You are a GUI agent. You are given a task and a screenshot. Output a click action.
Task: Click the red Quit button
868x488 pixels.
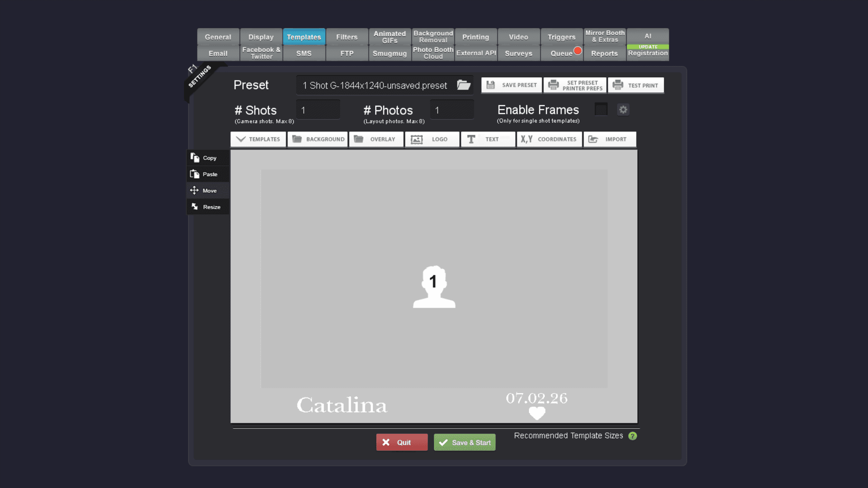click(x=402, y=442)
